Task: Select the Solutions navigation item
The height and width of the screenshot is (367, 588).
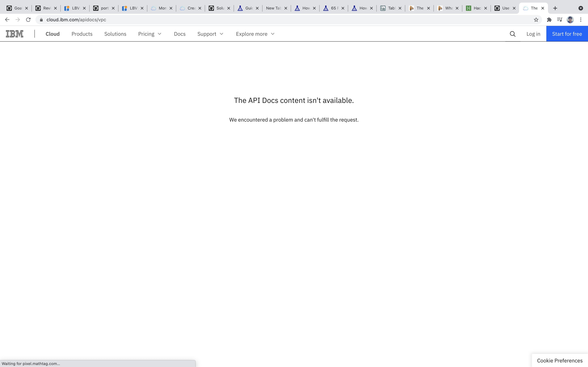Action: click(115, 34)
